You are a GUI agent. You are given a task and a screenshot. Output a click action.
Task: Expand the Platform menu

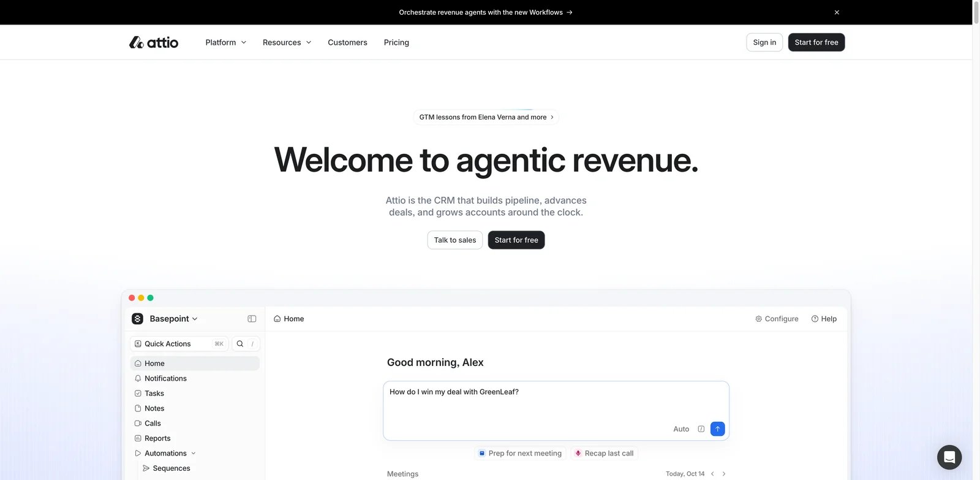(226, 42)
